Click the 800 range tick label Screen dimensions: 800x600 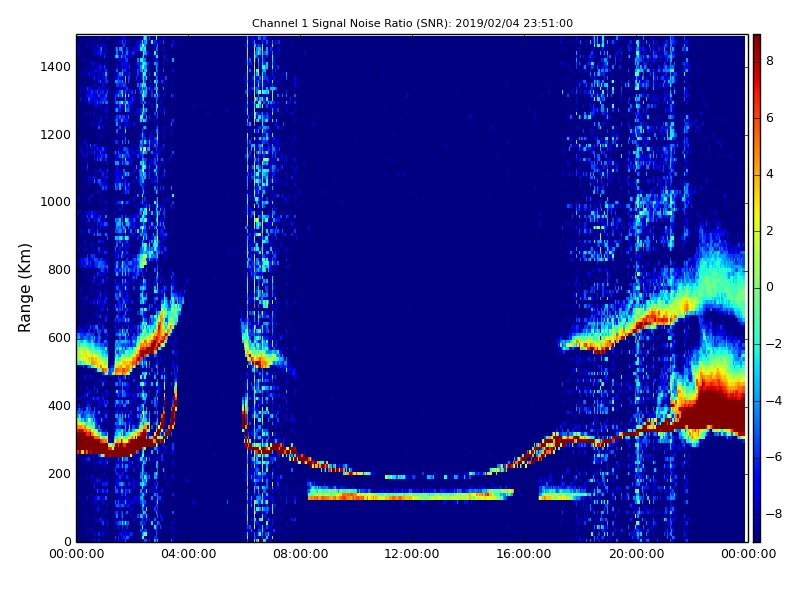(59, 270)
